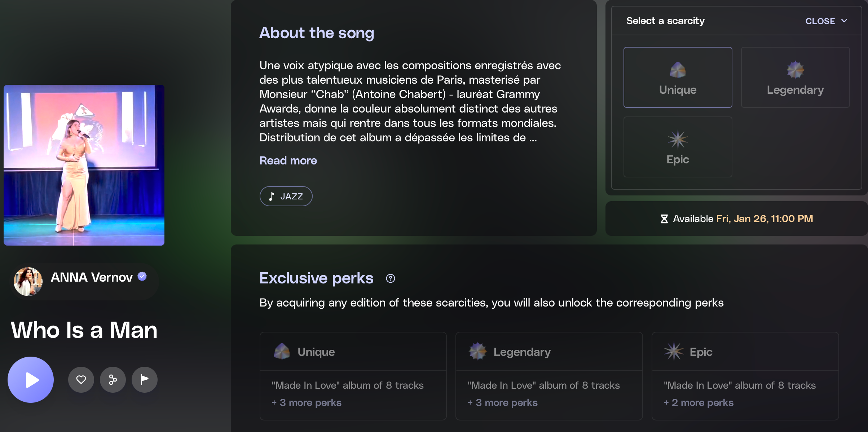Select the Unique scarcity option
This screenshot has height=432, width=868.
click(678, 77)
